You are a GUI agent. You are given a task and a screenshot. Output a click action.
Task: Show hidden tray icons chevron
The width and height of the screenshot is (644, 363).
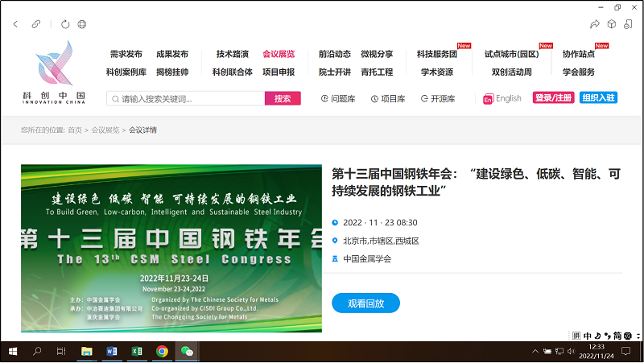tap(535, 351)
